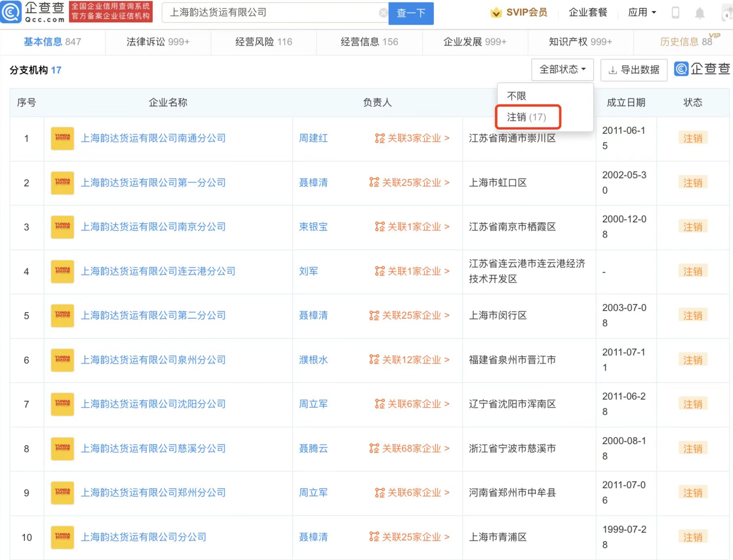Select 注销 (17) filter option

527,117
